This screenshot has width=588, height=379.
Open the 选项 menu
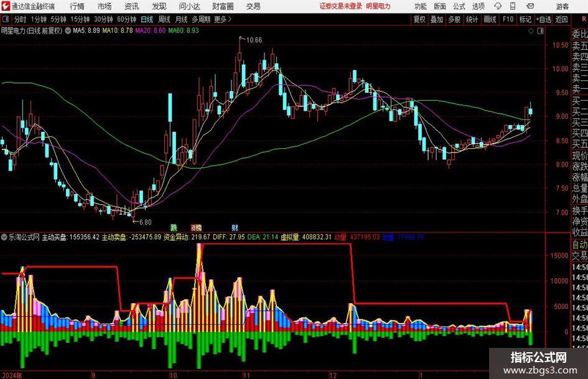(x=478, y=6)
